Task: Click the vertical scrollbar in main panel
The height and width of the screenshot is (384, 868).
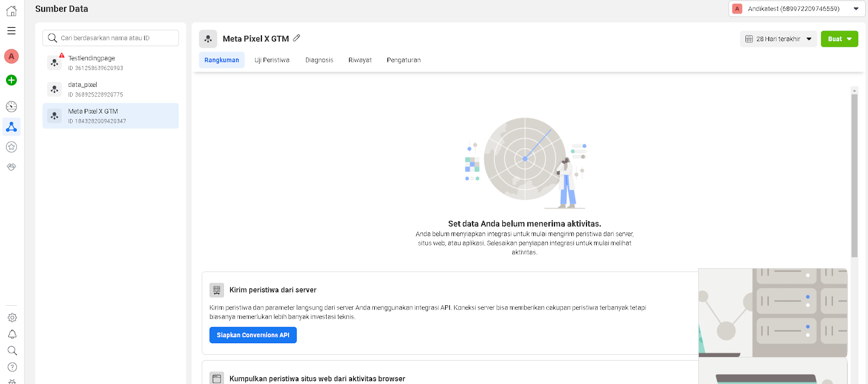Action: 854,175
